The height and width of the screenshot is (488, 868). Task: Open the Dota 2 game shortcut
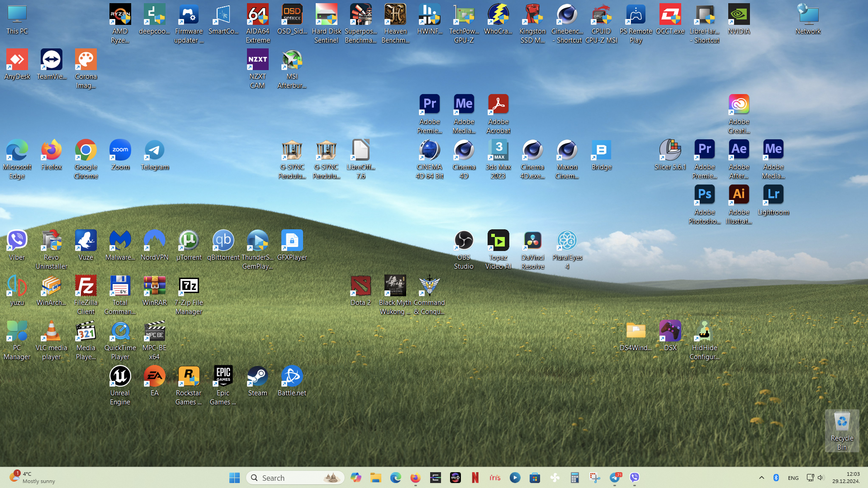tap(360, 286)
